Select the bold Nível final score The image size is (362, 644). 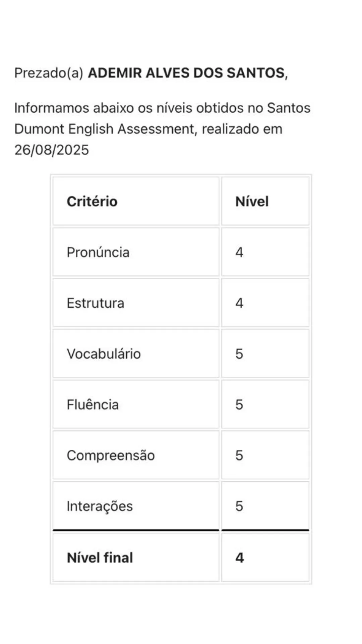point(239,558)
